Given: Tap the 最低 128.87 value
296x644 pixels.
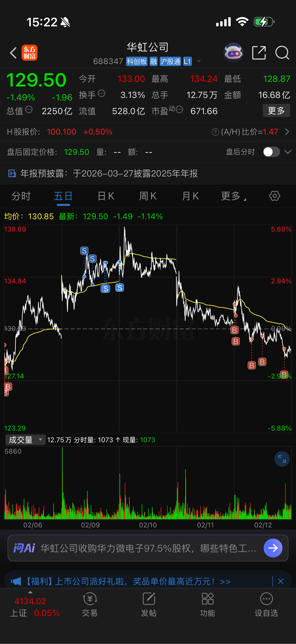Looking at the screenshot, I should 277,79.
